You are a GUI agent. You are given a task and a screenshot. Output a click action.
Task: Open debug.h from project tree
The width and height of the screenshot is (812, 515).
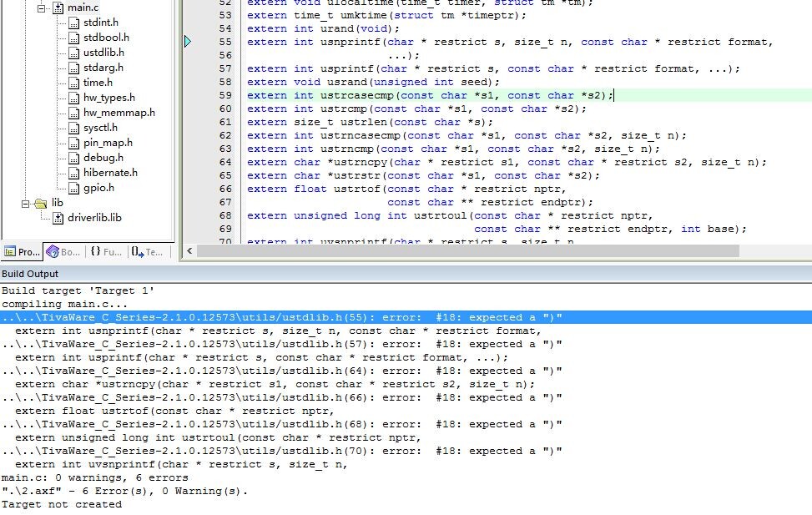(103, 158)
